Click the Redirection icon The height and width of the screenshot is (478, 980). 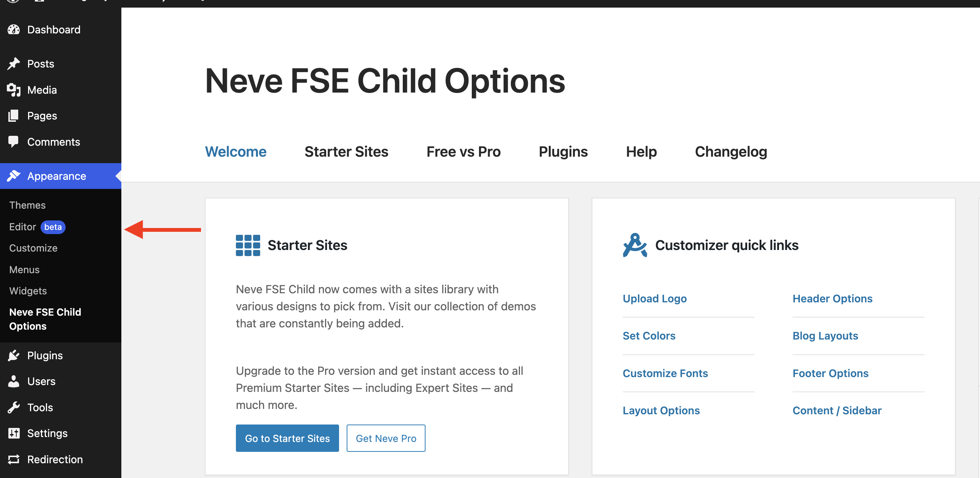click(14, 459)
